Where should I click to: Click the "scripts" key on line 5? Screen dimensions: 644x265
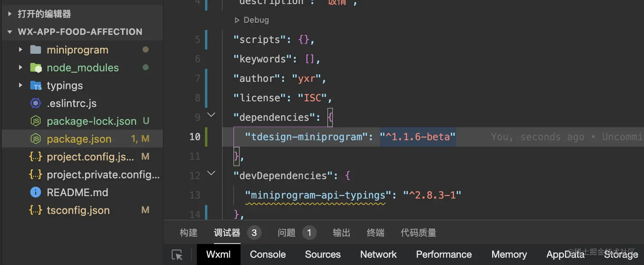click(259, 40)
